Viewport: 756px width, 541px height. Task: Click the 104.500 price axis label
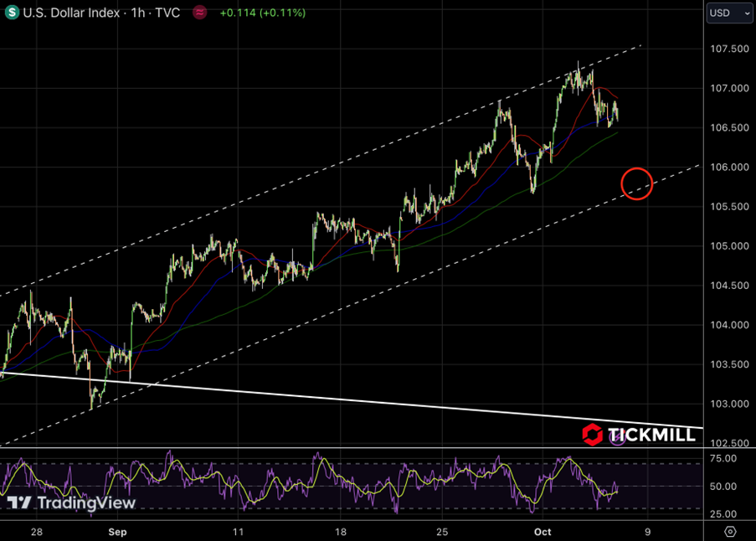tap(729, 286)
